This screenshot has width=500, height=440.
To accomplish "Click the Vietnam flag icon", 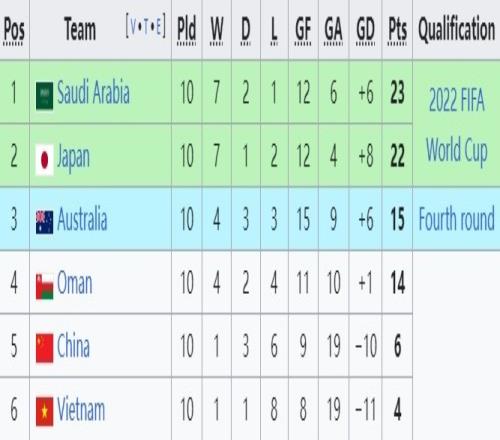I will tap(45, 411).
